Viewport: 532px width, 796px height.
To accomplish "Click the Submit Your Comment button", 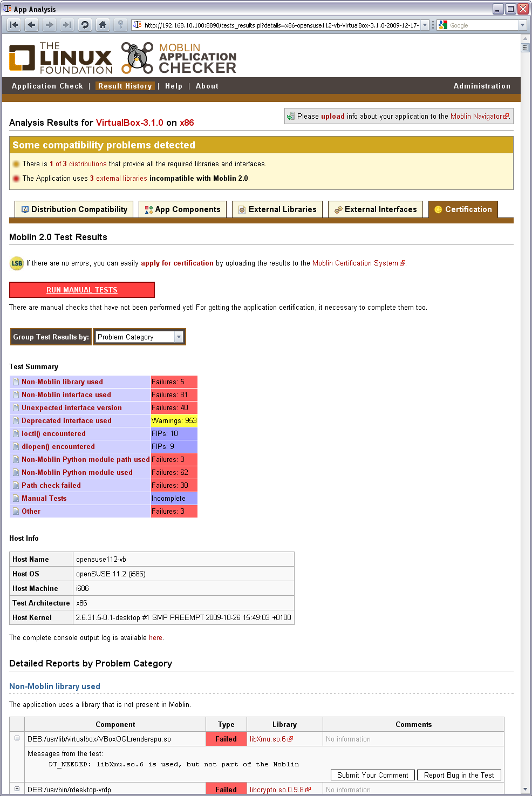I will coord(373,775).
